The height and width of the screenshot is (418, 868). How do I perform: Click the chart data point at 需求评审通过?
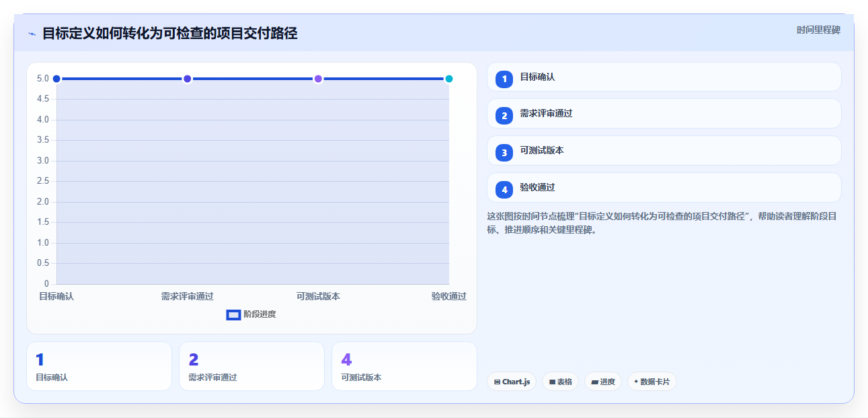point(188,79)
